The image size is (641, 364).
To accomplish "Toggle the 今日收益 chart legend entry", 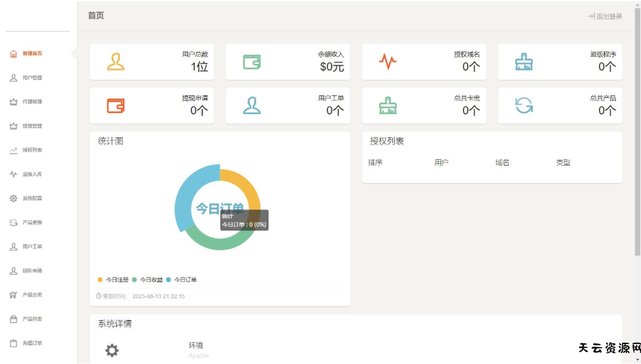I will coord(151,280).
